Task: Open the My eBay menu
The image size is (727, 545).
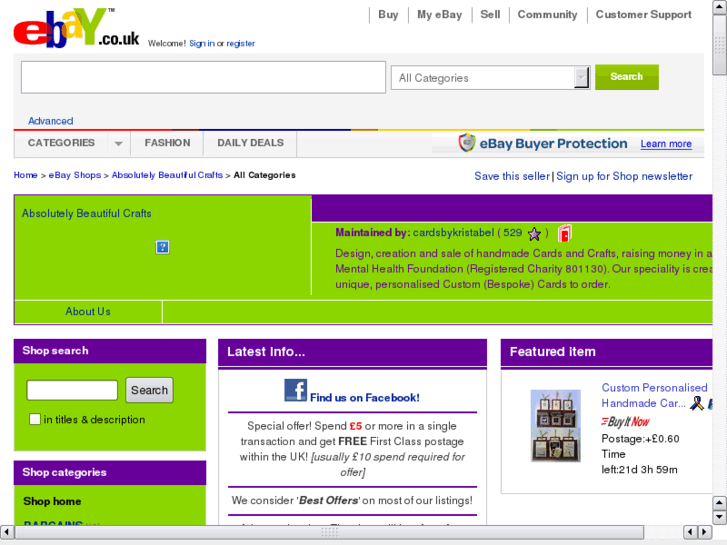Action: coord(439,14)
